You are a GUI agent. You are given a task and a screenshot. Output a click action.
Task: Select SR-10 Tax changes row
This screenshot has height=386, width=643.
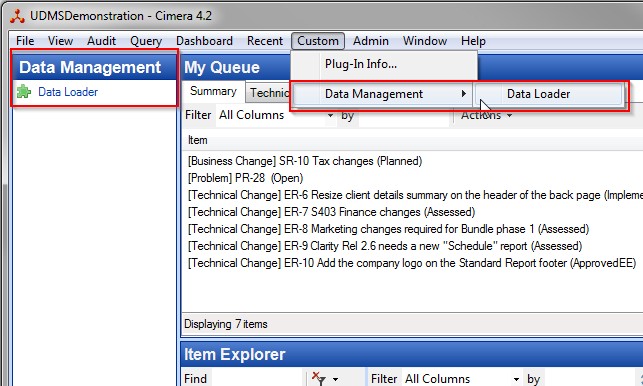point(305,161)
